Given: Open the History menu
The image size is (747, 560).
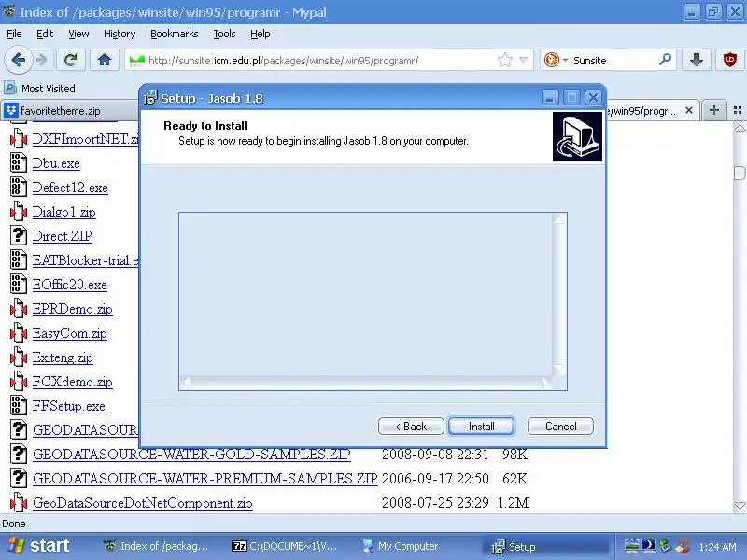Looking at the screenshot, I should click(120, 34).
